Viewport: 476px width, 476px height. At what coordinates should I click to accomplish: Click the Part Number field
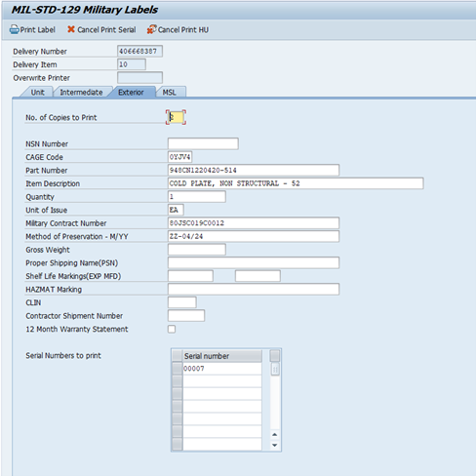coord(254,170)
